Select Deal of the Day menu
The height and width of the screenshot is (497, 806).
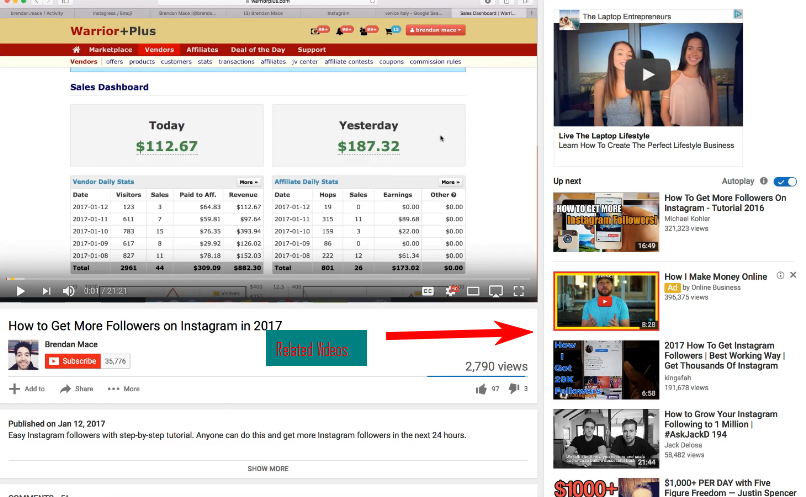point(258,50)
